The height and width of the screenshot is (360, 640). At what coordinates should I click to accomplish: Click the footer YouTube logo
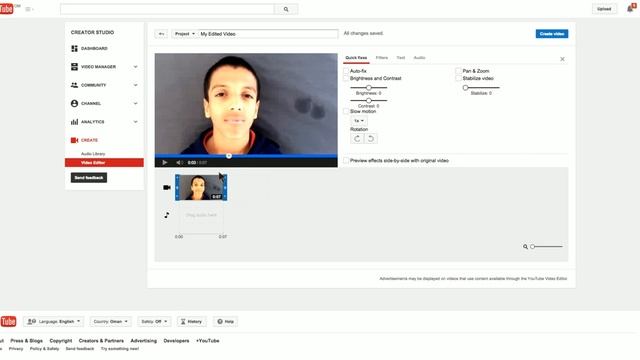[x=8, y=321]
